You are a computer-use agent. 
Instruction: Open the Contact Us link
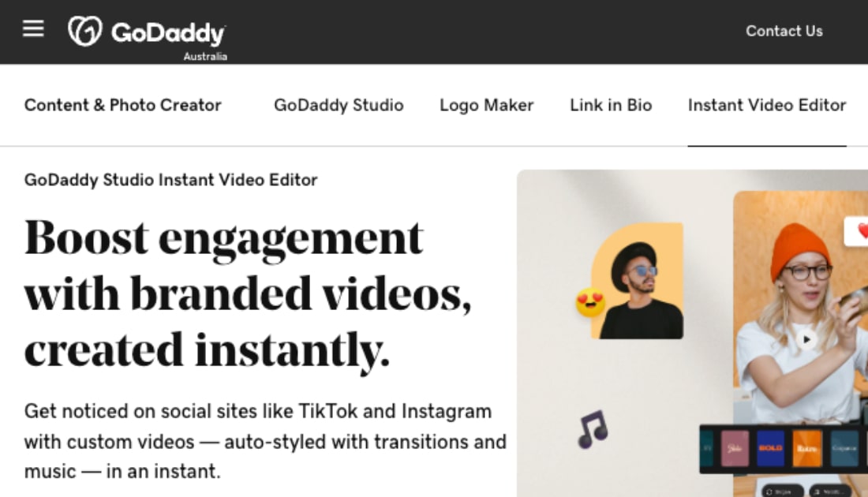(784, 31)
